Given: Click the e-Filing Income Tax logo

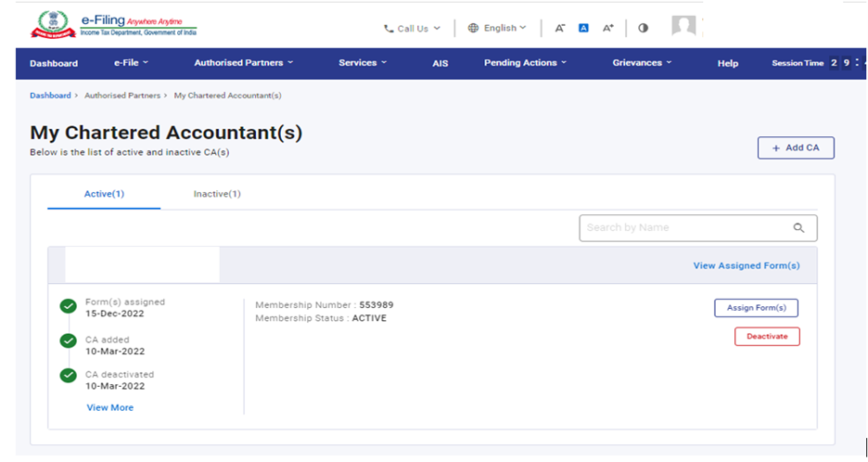Looking at the screenshot, I should (x=114, y=25).
